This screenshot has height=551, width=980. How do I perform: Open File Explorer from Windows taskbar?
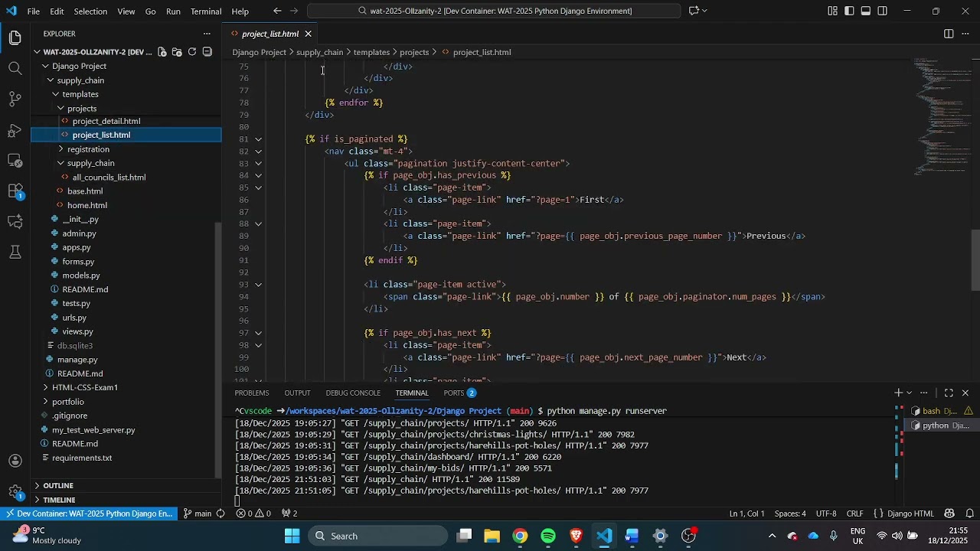(492, 536)
